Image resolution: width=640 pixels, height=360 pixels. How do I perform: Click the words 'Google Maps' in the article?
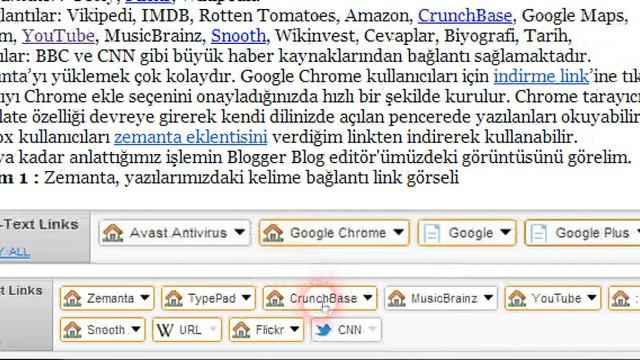(573, 16)
